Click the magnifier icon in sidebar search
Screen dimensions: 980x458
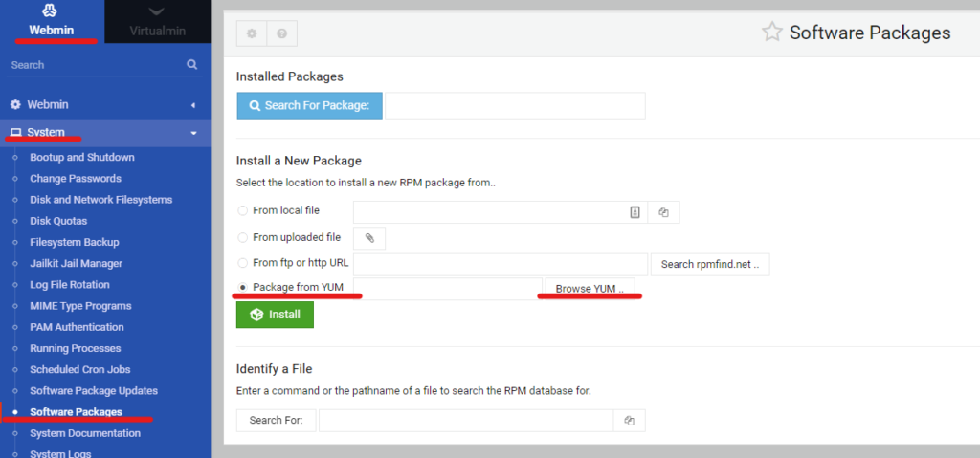point(191,64)
